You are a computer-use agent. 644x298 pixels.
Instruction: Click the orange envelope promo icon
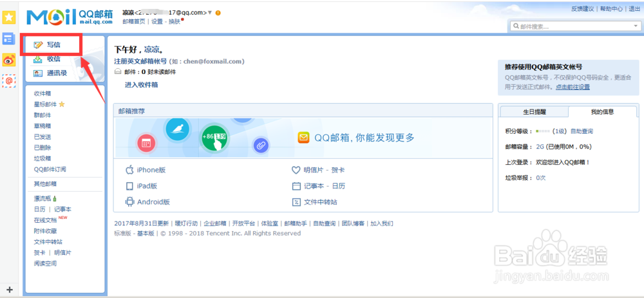(x=303, y=138)
